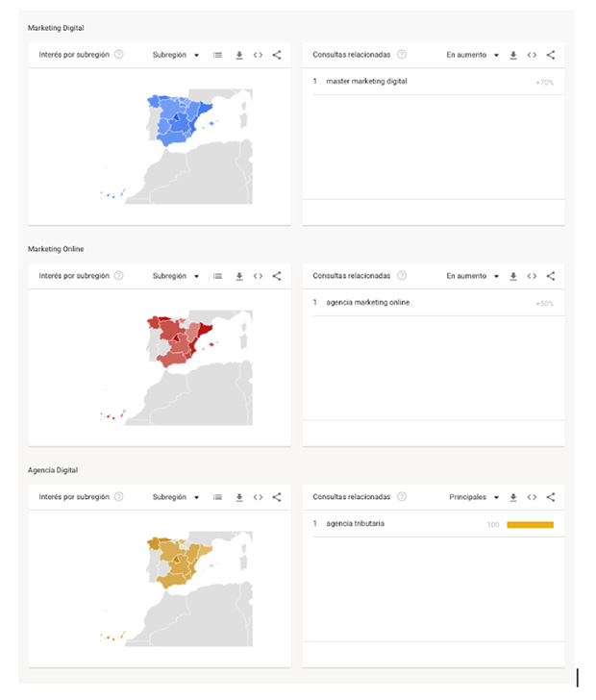Share the Marketing Online subregion map
The width and height of the screenshot is (596, 700).
click(x=277, y=276)
